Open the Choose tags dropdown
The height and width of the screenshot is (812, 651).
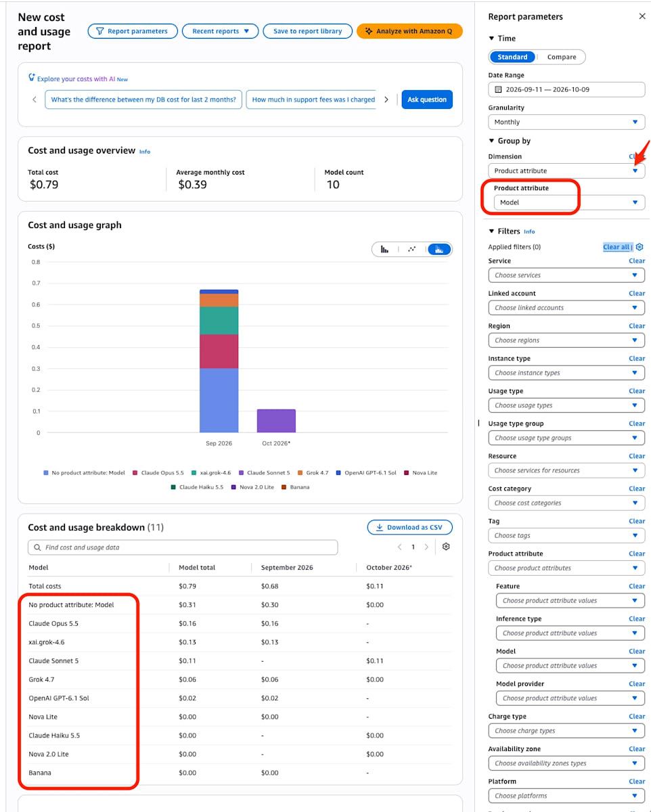point(566,535)
